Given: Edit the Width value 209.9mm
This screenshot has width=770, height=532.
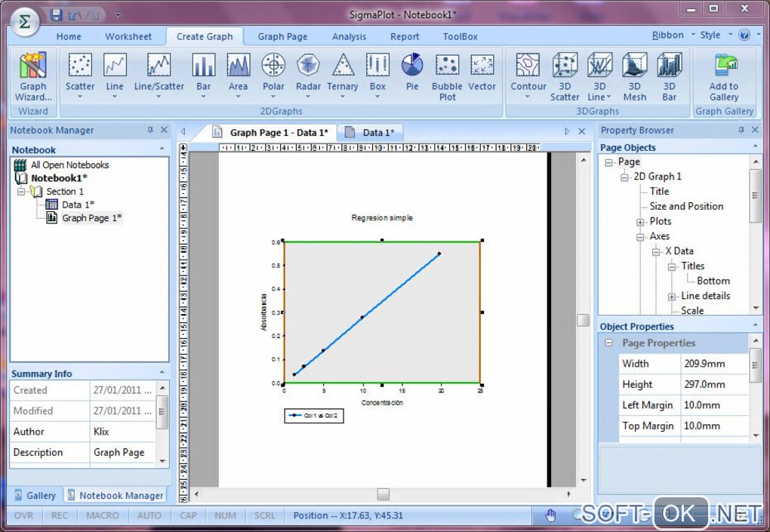Looking at the screenshot, I should 714,364.
